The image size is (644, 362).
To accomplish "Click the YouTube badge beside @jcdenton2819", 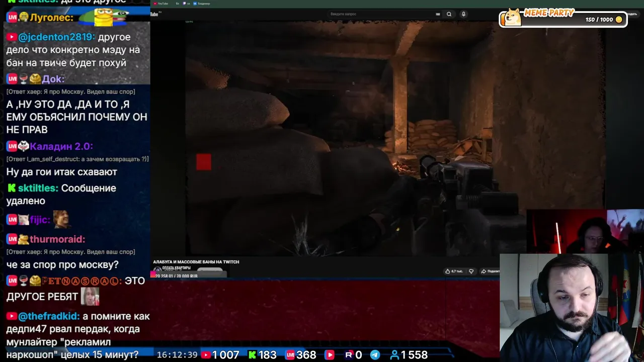I will point(12,37).
